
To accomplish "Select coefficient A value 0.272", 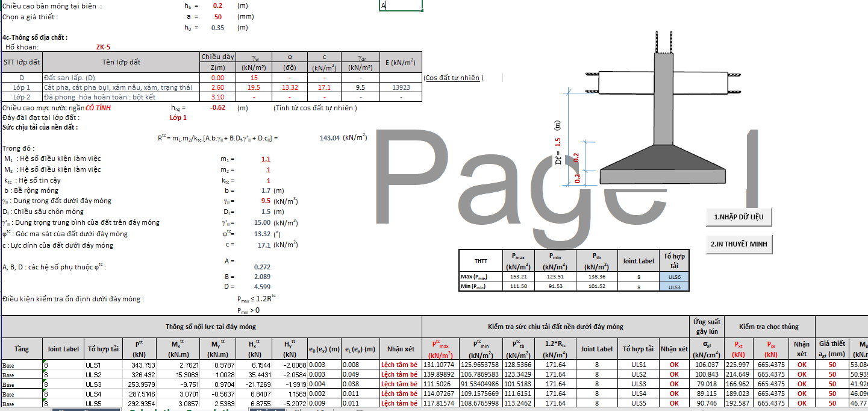I will click(262, 266).
